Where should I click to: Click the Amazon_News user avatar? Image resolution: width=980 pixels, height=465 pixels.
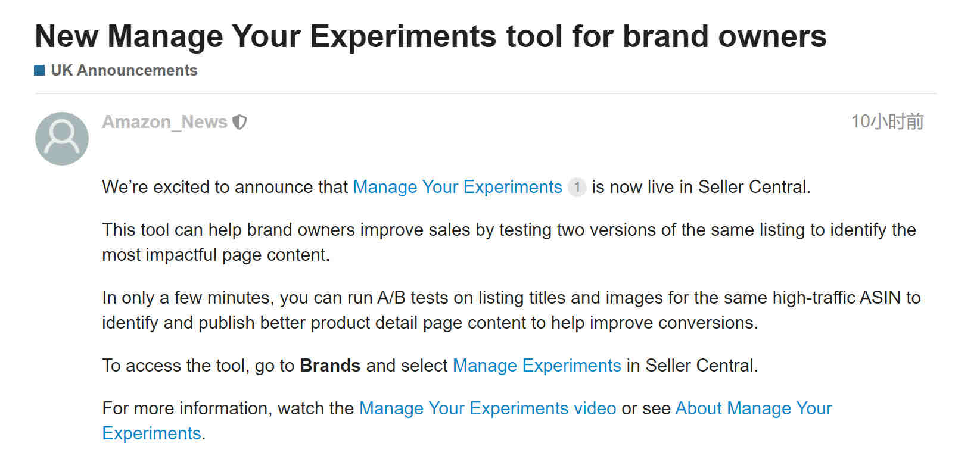click(62, 139)
